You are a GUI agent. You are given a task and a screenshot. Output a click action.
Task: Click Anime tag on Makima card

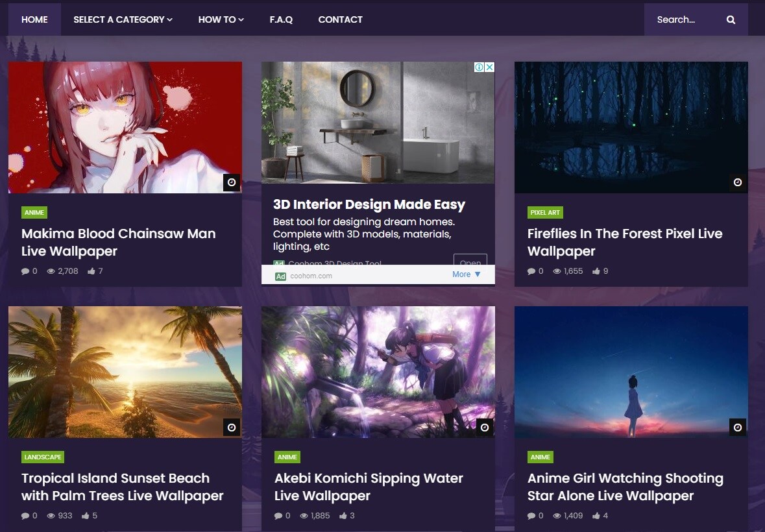pyautogui.click(x=34, y=213)
